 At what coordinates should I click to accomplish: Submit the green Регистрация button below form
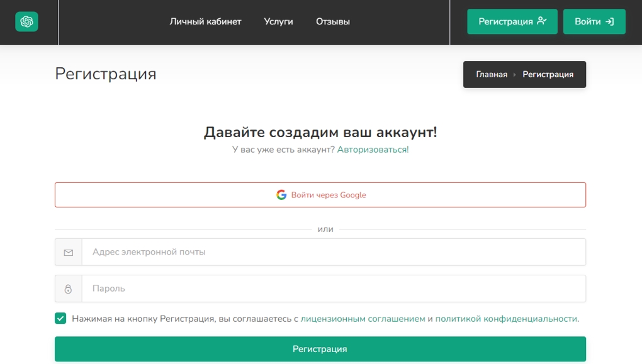320,349
